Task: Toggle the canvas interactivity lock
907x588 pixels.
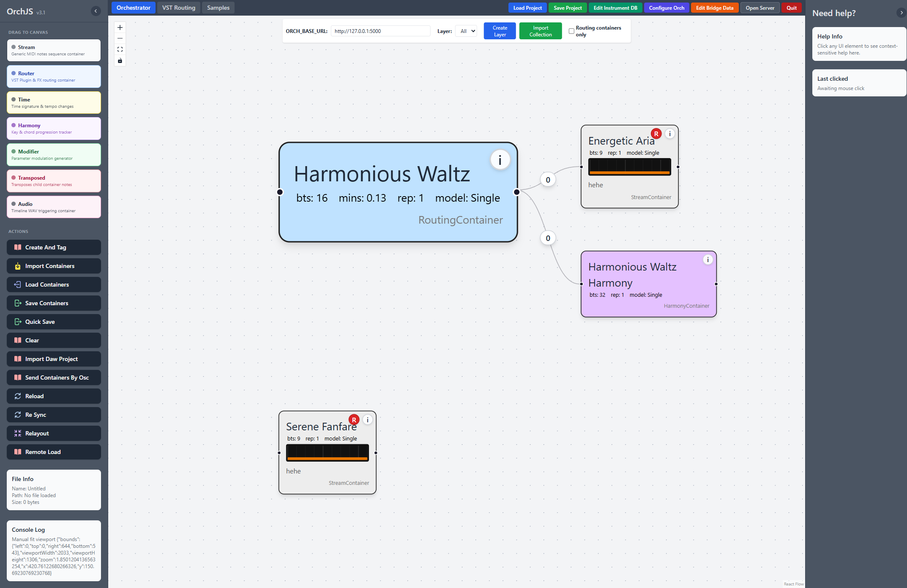Action: point(120,60)
